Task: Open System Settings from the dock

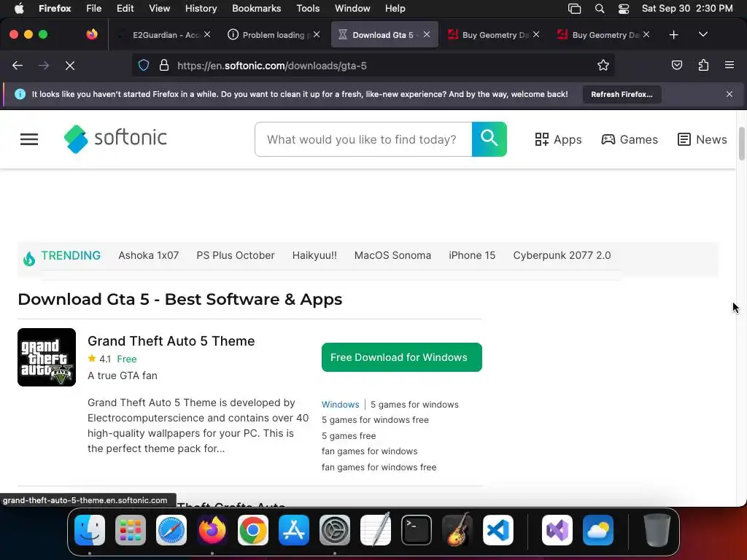Action: [x=334, y=530]
